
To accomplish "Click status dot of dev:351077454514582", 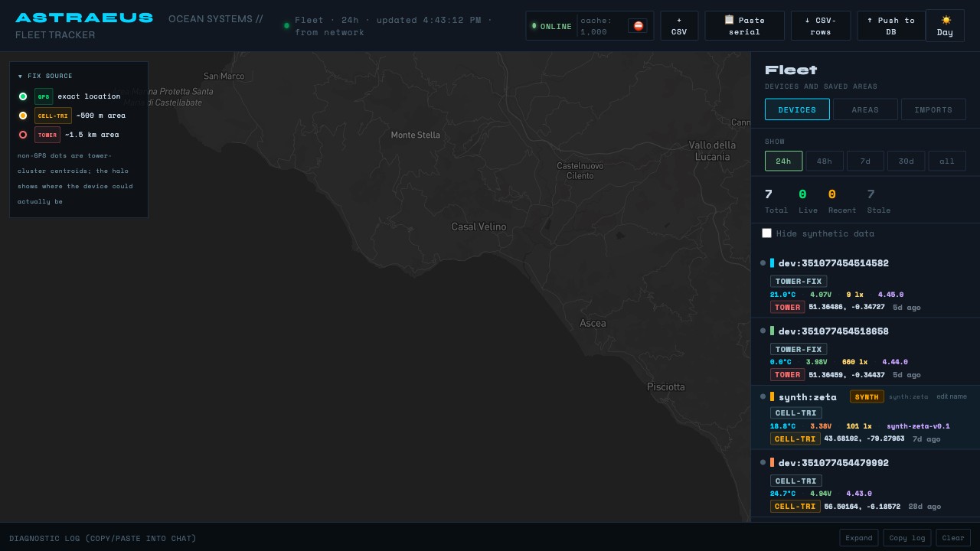I will (x=763, y=262).
